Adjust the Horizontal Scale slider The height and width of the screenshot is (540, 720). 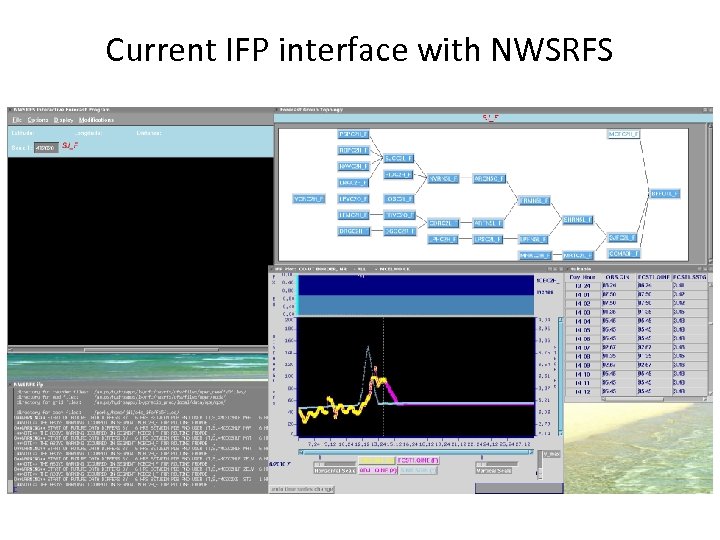tap(335, 464)
